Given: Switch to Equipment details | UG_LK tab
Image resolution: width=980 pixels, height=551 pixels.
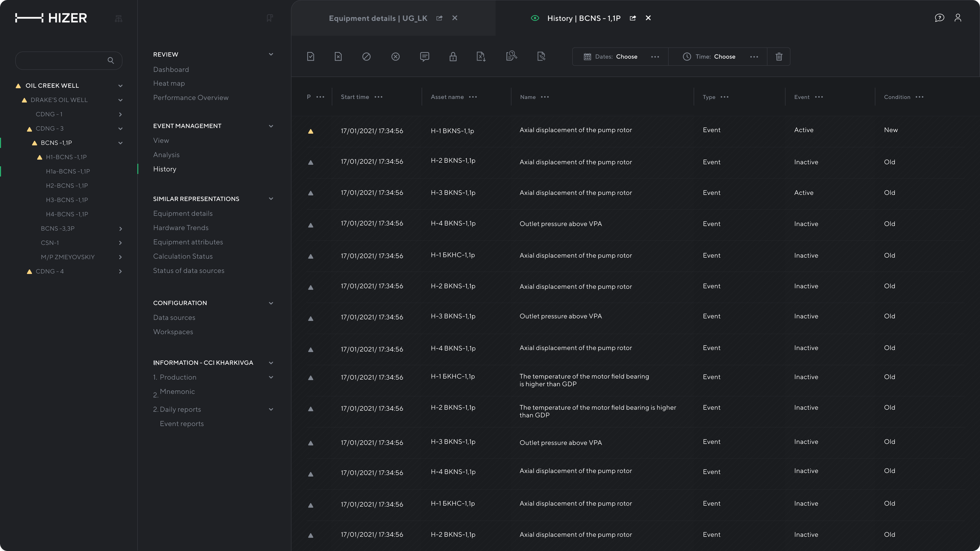Looking at the screenshot, I should (378, 18).
